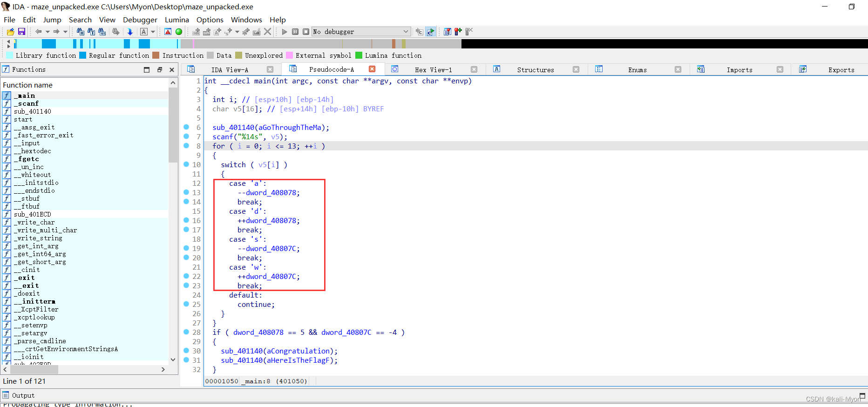Open the Edit menu

click(x=29, y=20)
